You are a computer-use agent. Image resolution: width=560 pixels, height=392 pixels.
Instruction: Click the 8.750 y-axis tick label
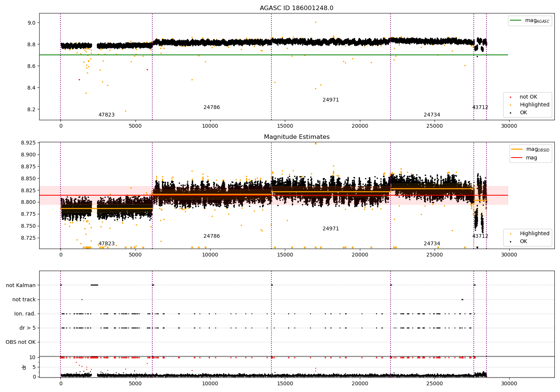coord(28,226)
